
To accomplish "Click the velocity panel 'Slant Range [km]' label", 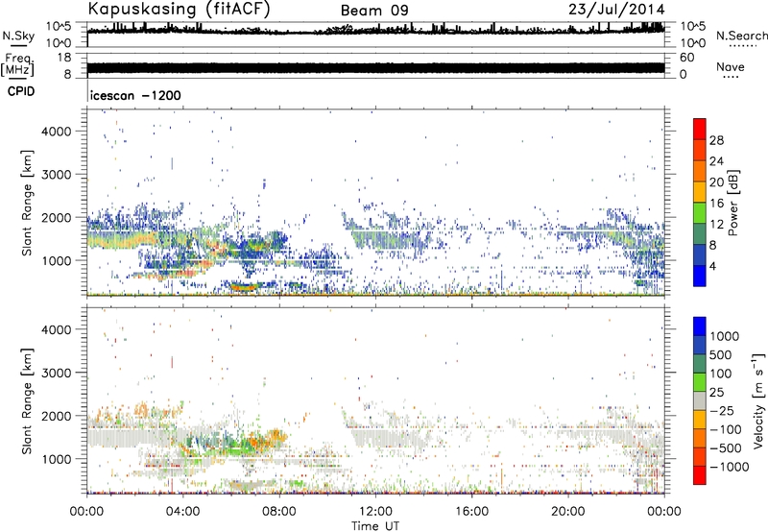I will click(x=27, y=400).
